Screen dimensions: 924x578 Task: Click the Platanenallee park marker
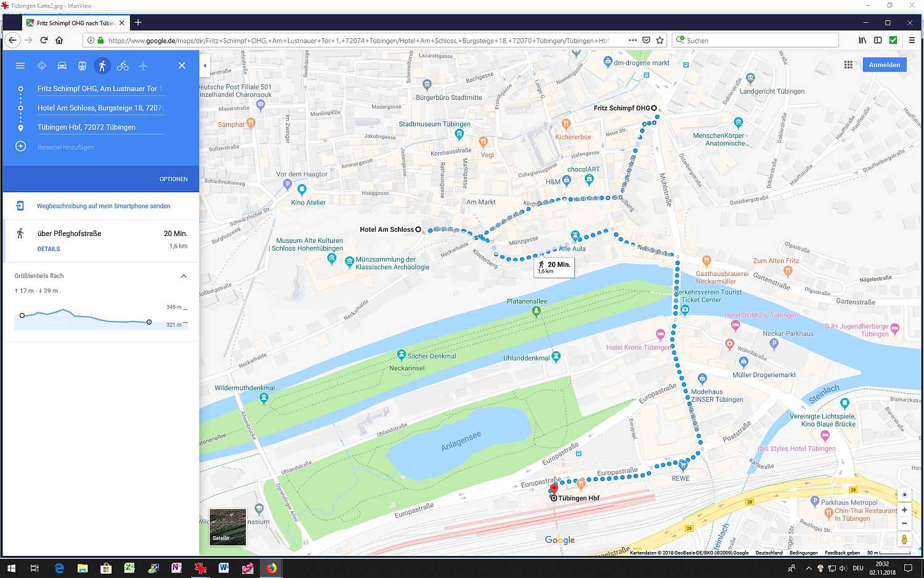click(537, 311)
